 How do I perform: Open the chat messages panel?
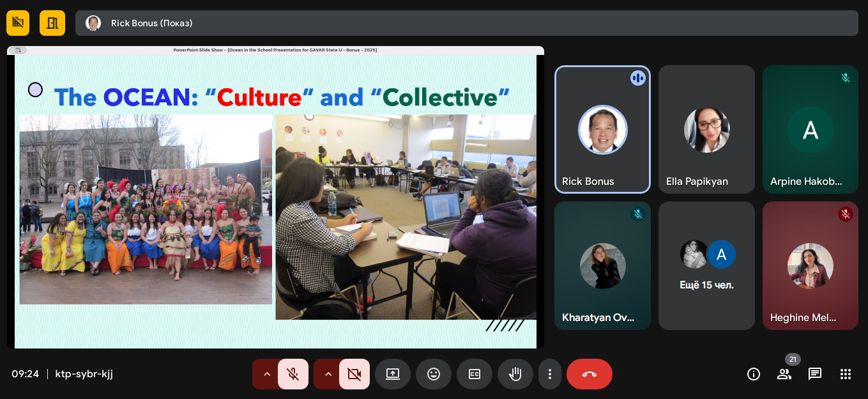(x=815, y=374)
